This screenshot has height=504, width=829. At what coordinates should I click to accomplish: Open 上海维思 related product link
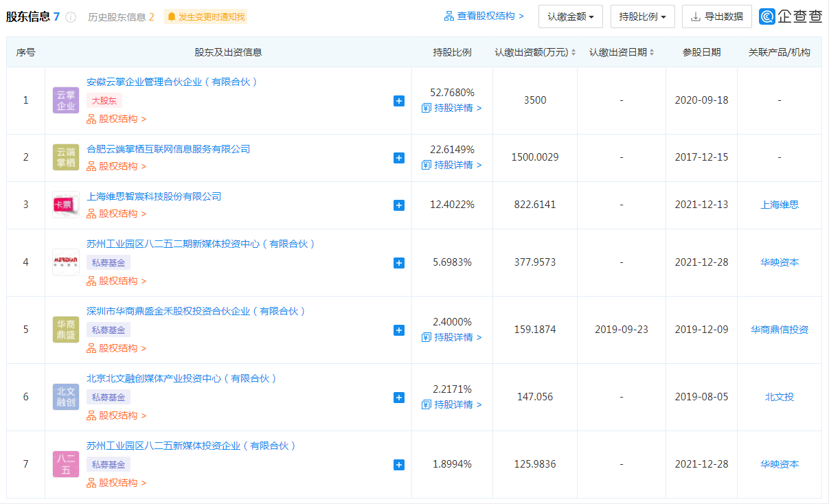click(780, 205)
